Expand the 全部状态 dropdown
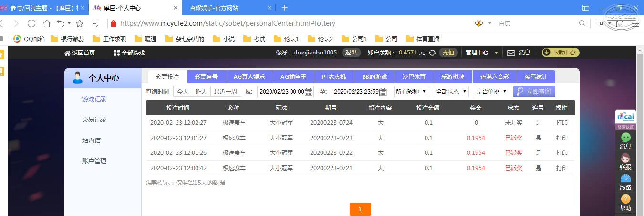The width and height of the screenshot is (644, 216). pos(452,91)
